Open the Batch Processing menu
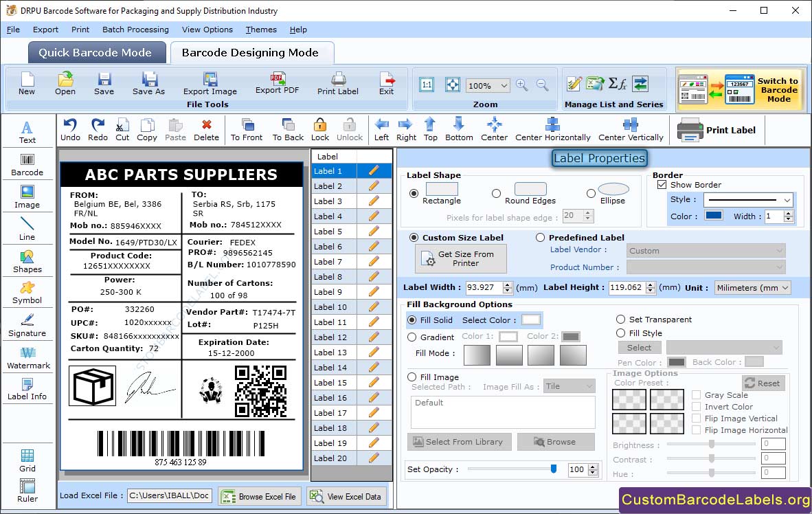The image size is (812, 514). pos(136,30)
